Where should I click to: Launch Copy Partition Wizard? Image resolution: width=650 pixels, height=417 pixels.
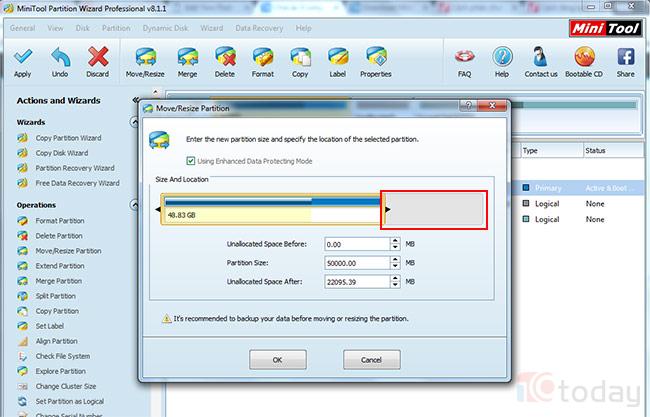68,138
